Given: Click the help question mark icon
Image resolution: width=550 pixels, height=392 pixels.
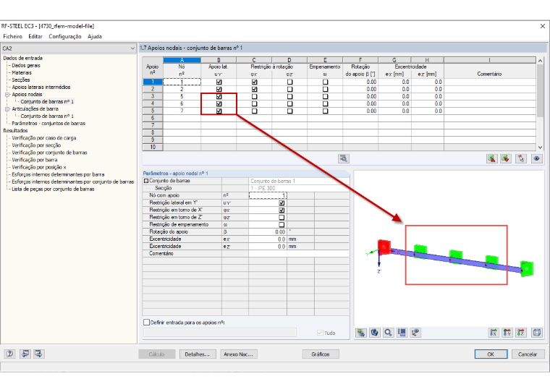Looking at the screenshot, I should pyautogui.click(x=10, y=354).
